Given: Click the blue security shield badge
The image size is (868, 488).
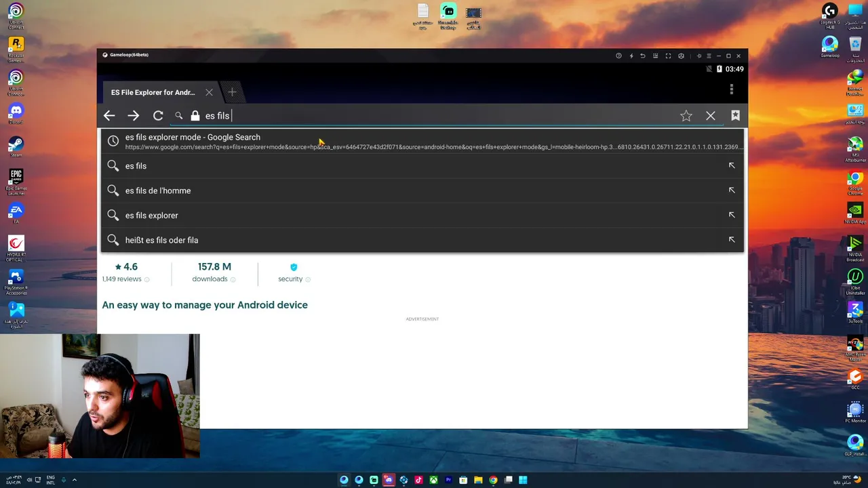Looking at the screenshot, I should (294, 267).
